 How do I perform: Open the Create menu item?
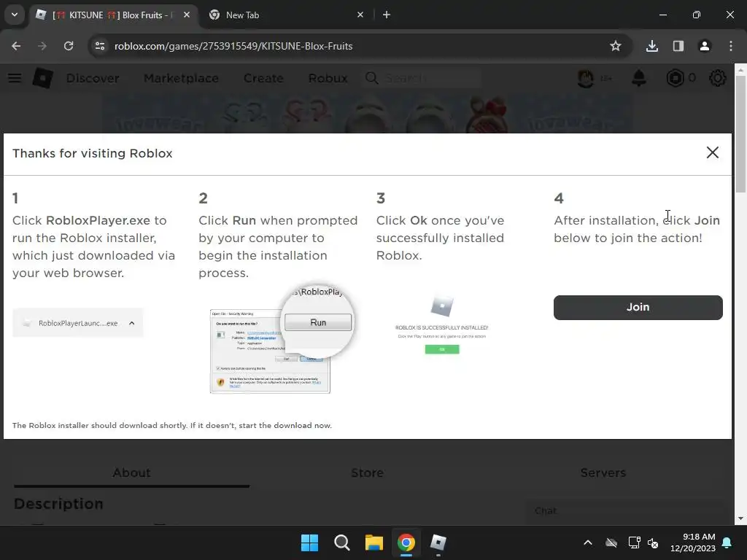pos(263,78)
